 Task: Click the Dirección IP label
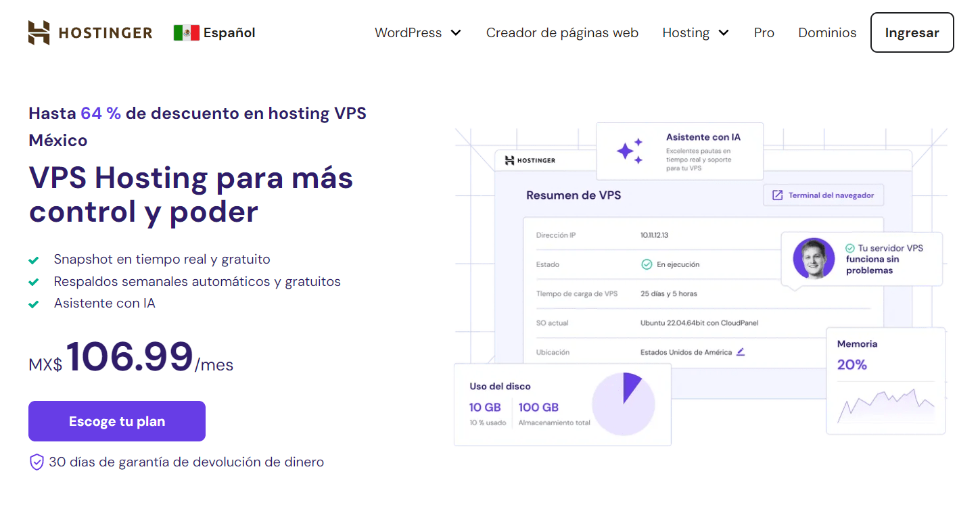(556, 235)
